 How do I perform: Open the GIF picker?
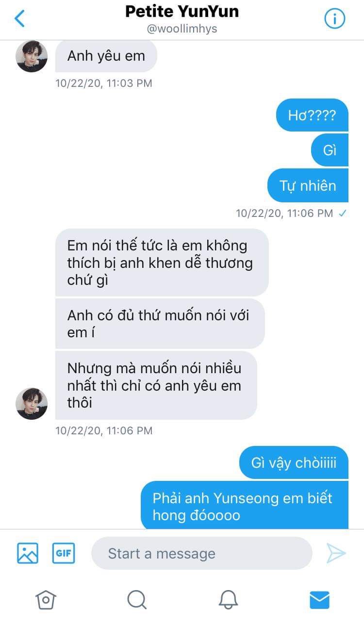pos(64,553)
